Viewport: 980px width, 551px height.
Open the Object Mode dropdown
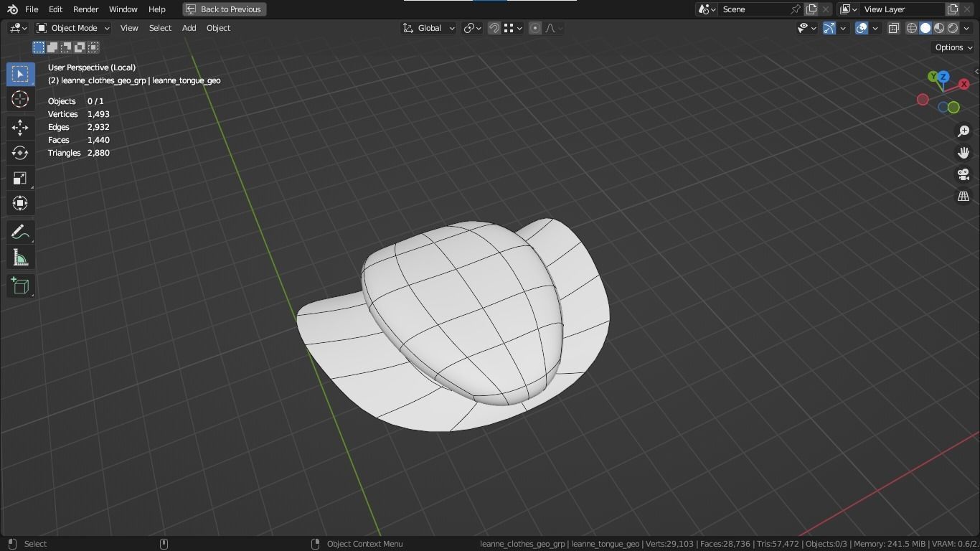pos(73,28)
